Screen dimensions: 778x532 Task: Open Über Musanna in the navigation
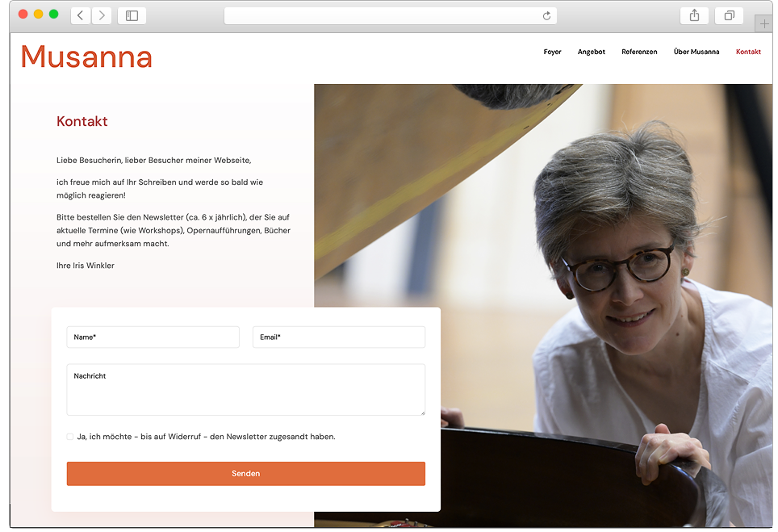(x=696, y=52)
